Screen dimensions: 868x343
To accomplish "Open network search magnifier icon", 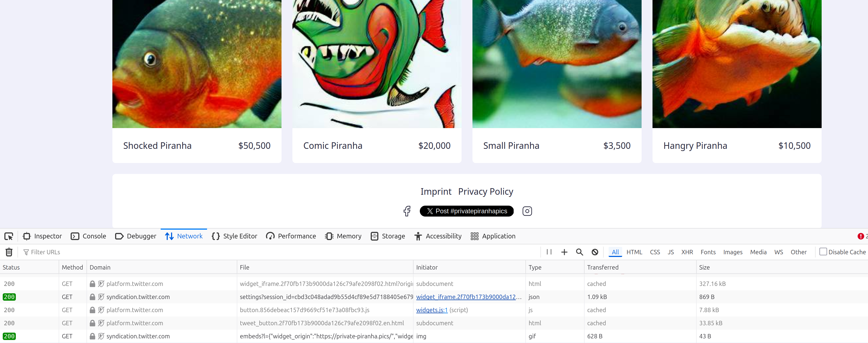I will (579, 252).
